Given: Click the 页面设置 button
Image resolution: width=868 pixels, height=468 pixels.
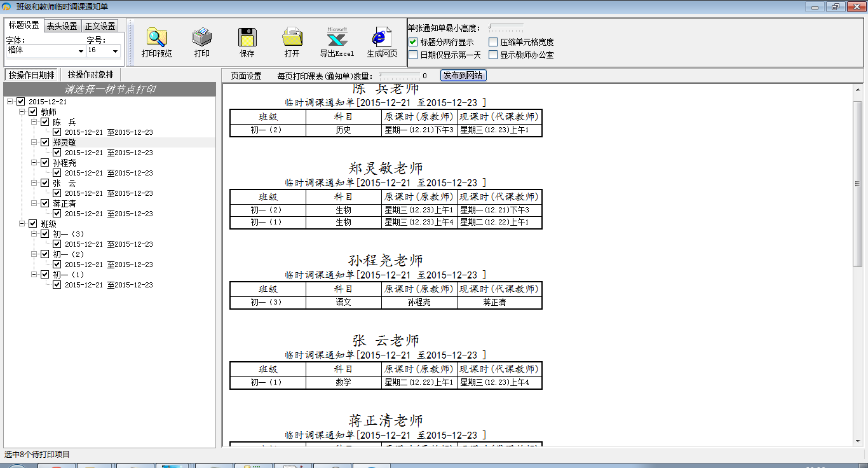Looking at the screenshot, I should [246, 76].
